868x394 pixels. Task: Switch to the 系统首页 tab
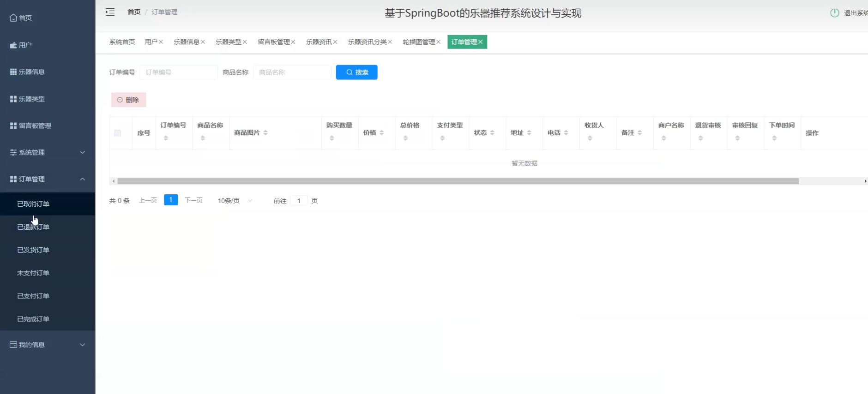point(122,42)
